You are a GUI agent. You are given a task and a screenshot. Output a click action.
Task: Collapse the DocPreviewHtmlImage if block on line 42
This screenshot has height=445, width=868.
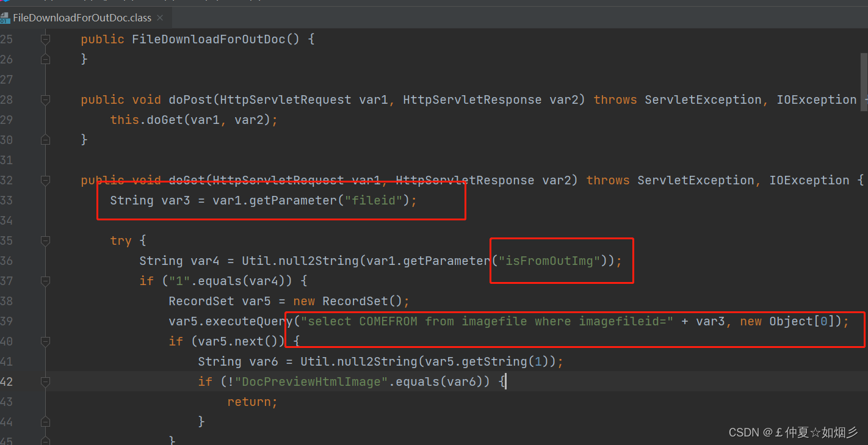[x=45, y=382]
